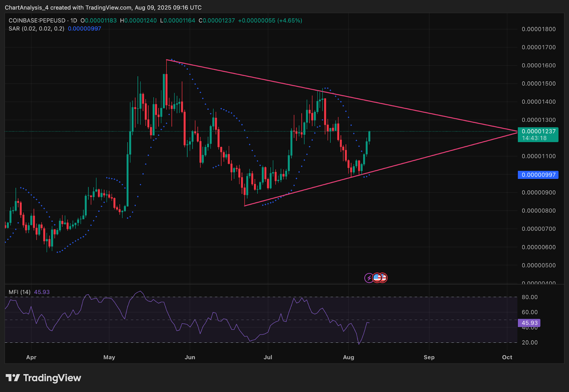Click the purple lightning event icon

369,278
